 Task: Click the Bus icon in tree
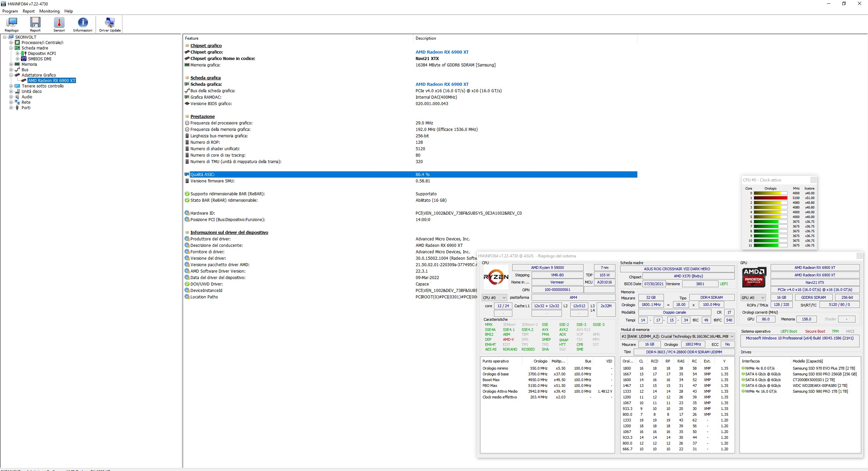click(17, 70)
